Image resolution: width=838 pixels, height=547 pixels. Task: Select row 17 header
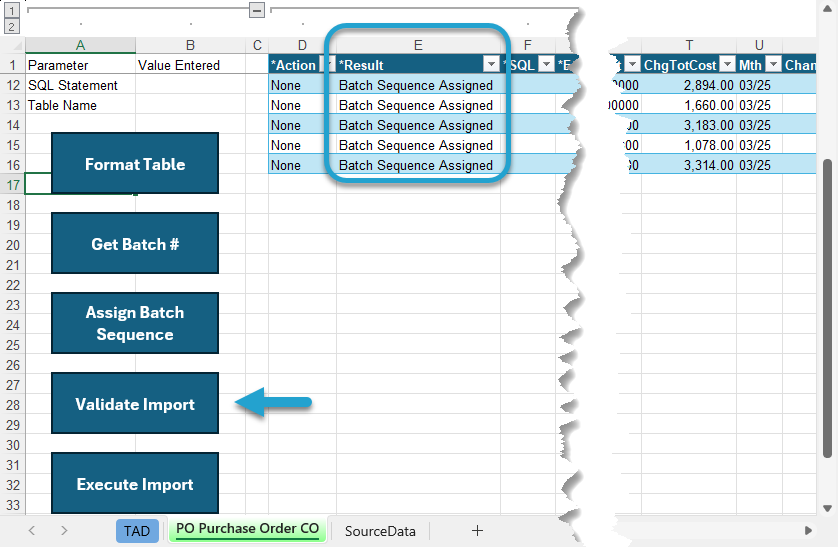(13, 185)
